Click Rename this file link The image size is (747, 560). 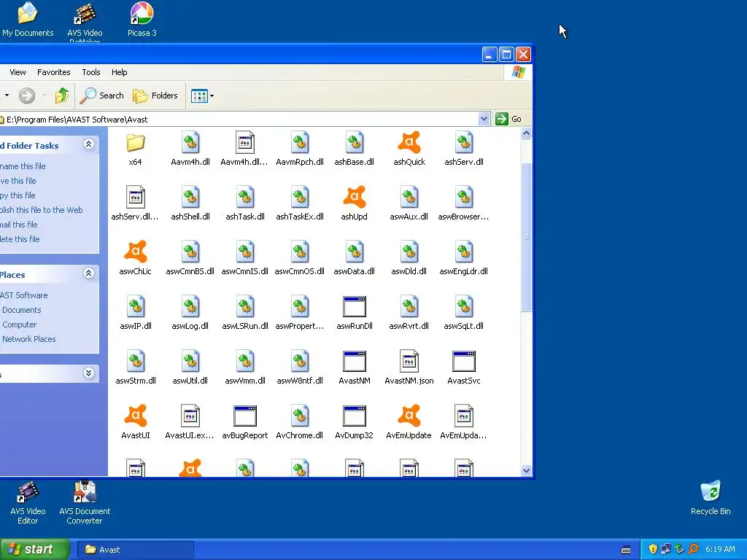point(23,166)
